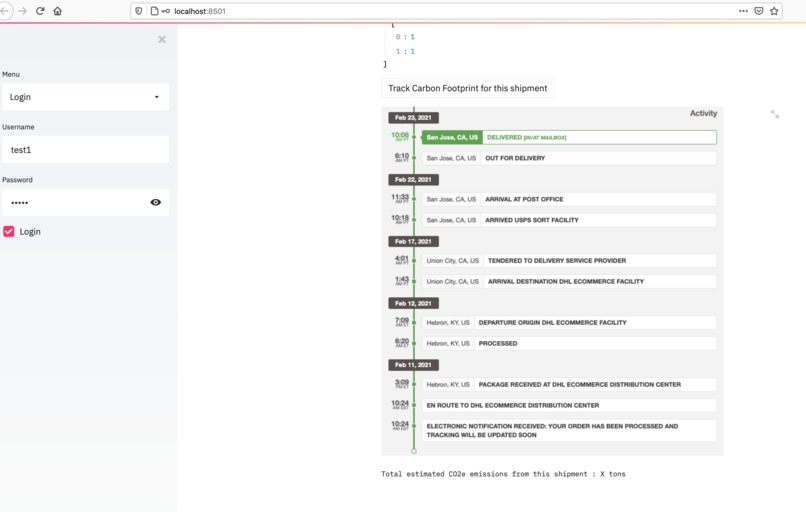Select the OUT FOR DELIVERY entry
The height and width of the screenshot is (512, 806).
pyautogui.click(x=569, y=158)
